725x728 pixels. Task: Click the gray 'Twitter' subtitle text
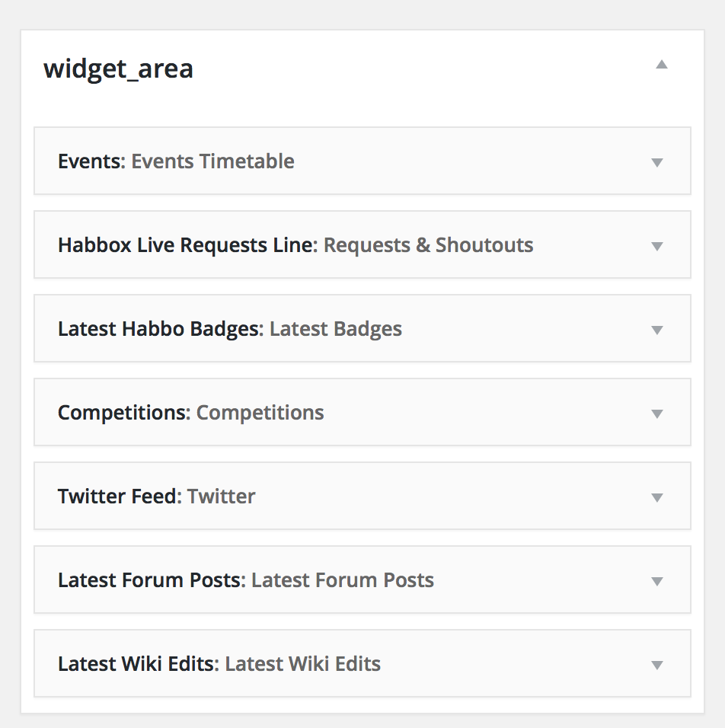221,497
